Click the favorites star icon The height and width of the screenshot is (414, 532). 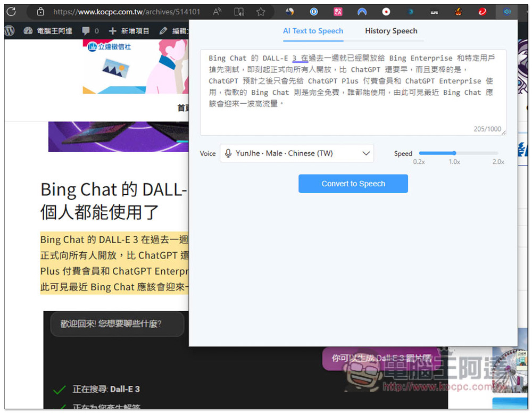tap(261, 11)
